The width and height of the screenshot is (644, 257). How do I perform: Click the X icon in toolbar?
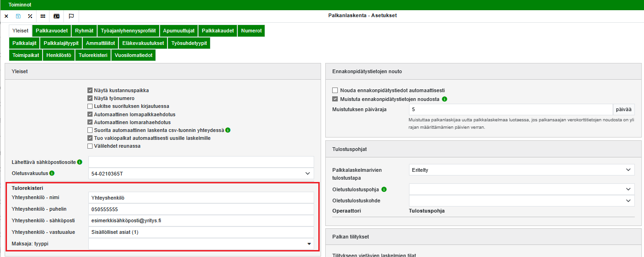click(6, 16)
